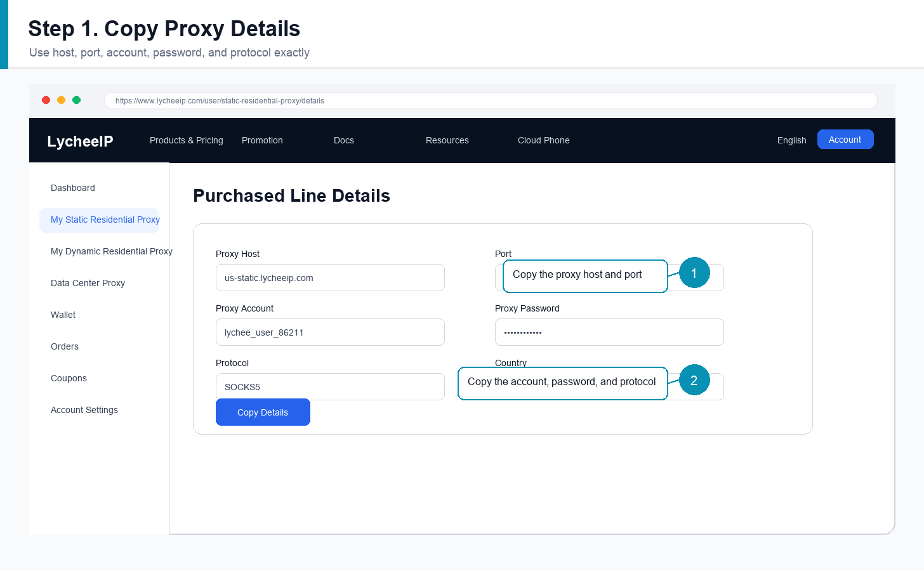The image size is (924, 571).
Task: Click the Protocol field showing SOCKS5
Action: [330, 387]
